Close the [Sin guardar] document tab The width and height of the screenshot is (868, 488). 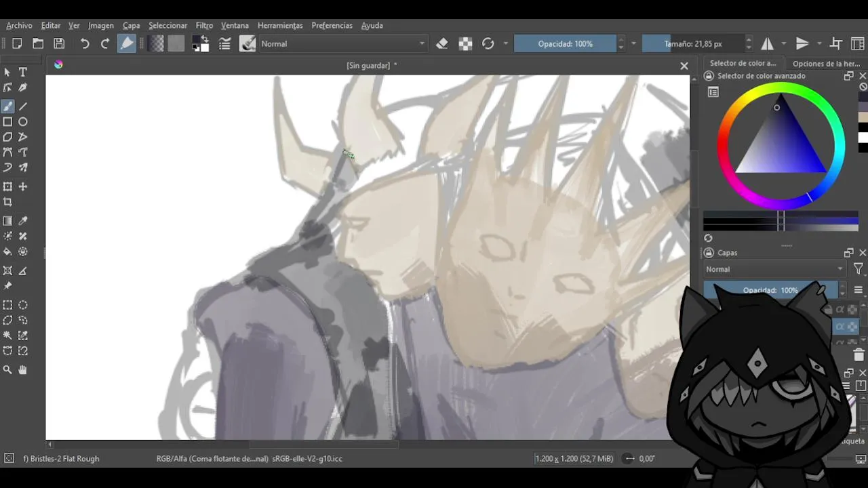pos(684,66)
